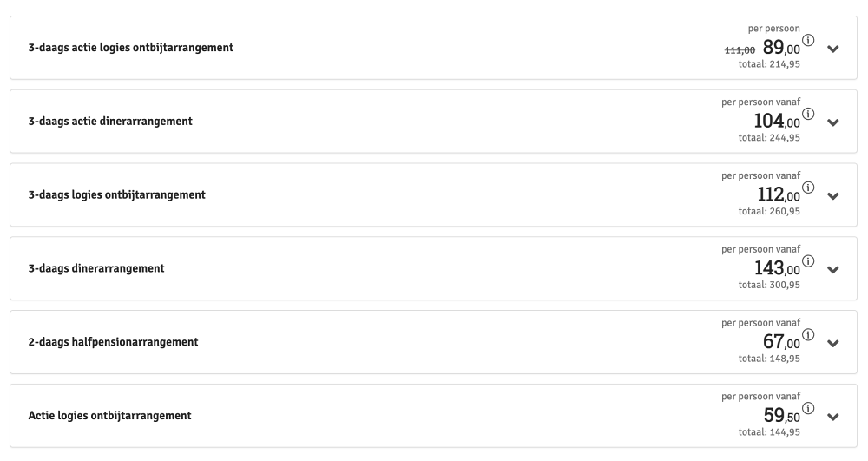The image size is (868, 461).
Task: Select the 3-daags actie logies ontbijtarrangement title
Action: (131, 48)
